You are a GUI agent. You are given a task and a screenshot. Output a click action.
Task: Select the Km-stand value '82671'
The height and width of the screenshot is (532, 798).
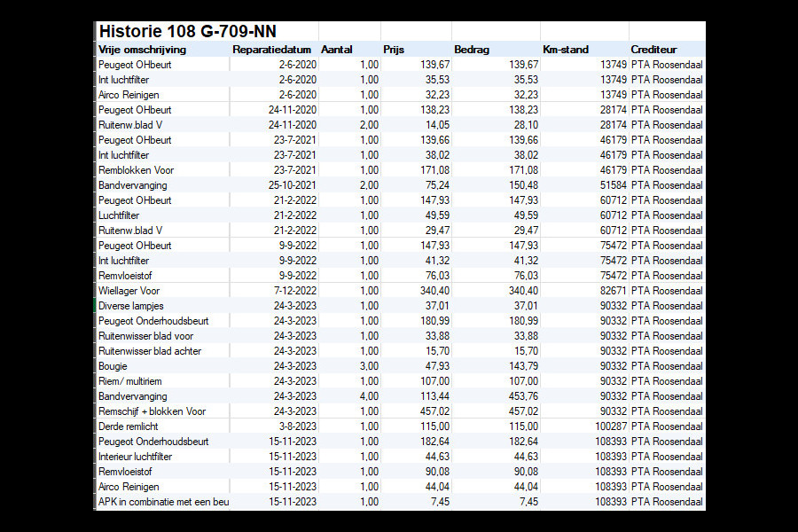click(614, 291)
